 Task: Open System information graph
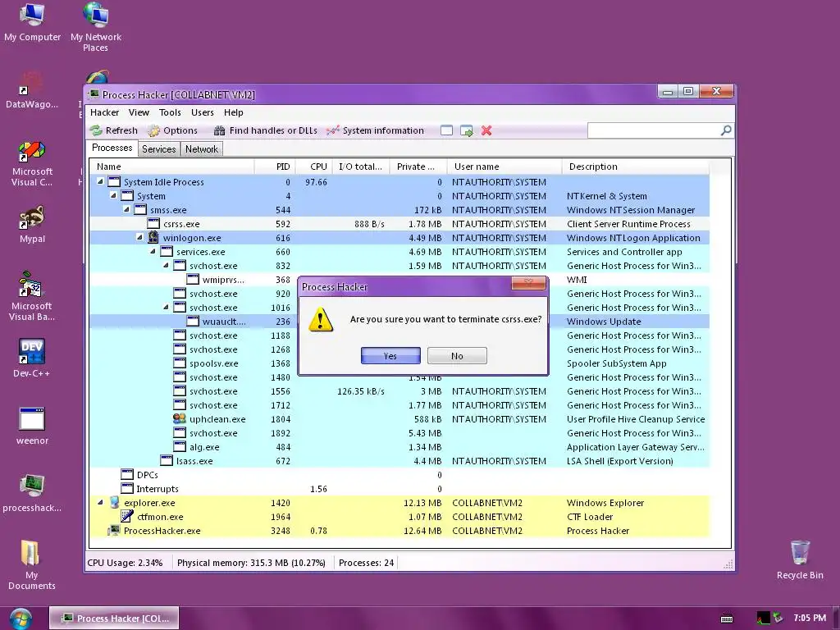tap(375, 130)
